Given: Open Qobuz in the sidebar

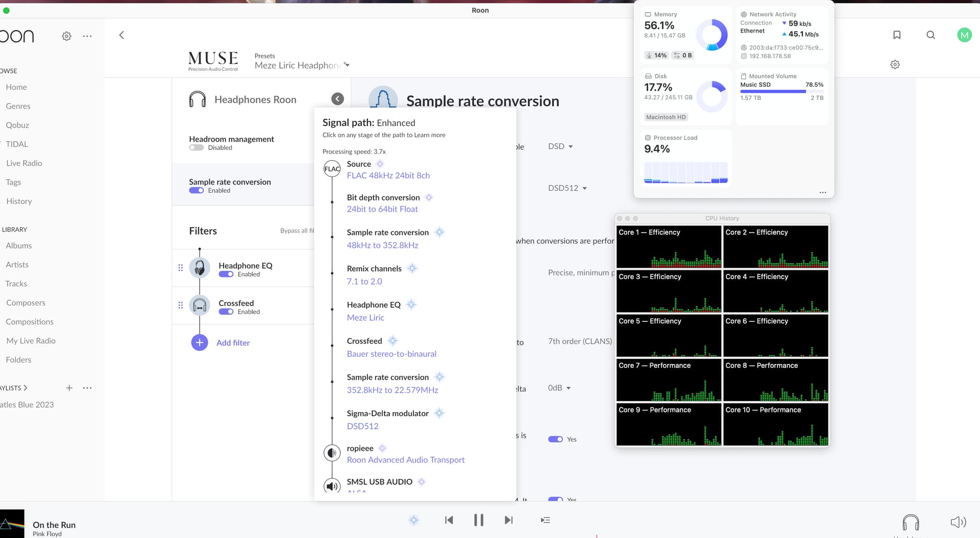Looking at the screenshot, I should pyautogui.click(x=17, y=125).
